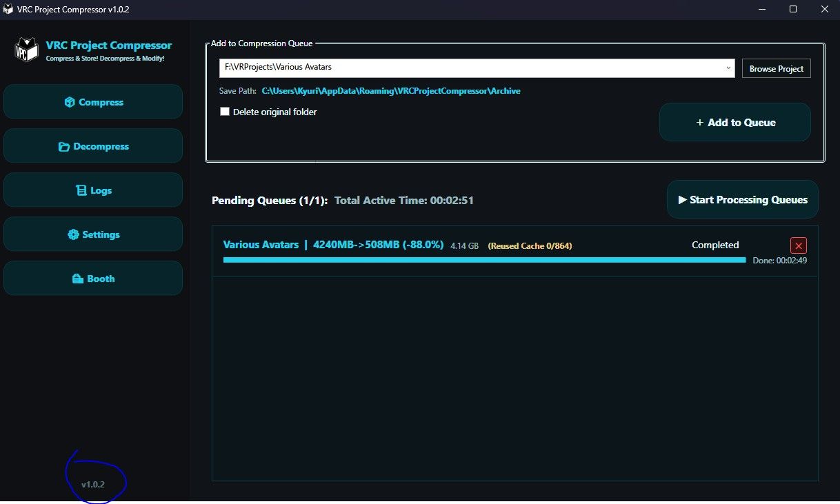Click the title bar app icon
The height and width of the screenshot is (504, 840).
(9, 10)
